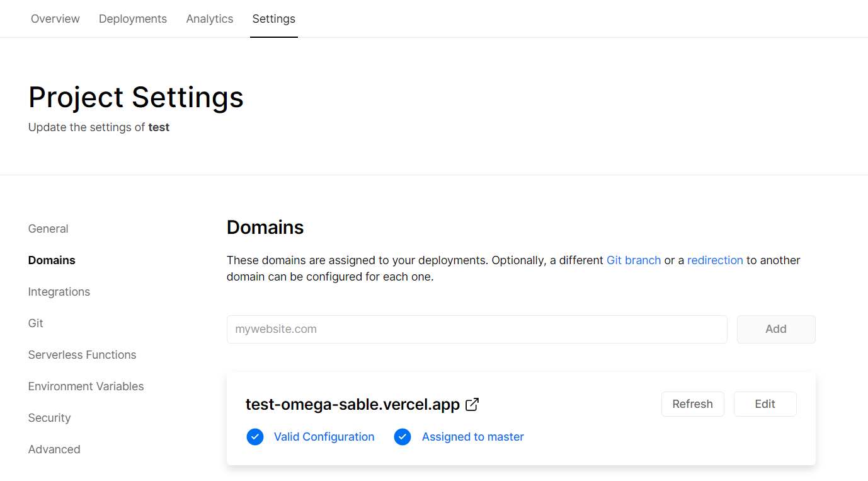Viewport: 868px width, 481px height.
Task: Follow the Git branch link
Action: coord(633,260)
